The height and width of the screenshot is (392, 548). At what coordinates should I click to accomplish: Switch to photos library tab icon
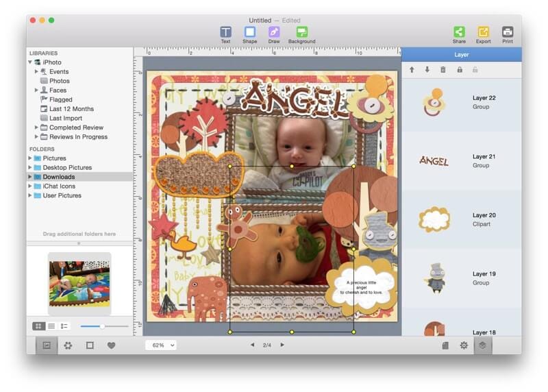pos(47,345)
